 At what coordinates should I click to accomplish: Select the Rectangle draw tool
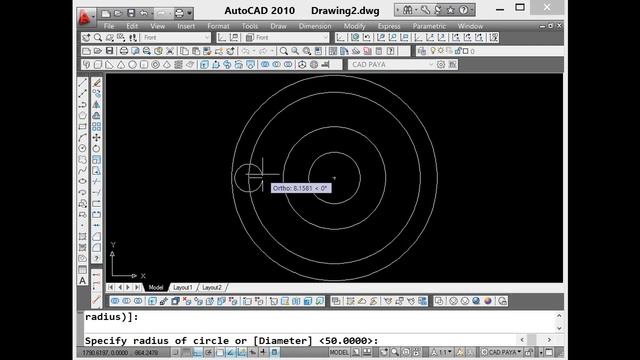tap(82, 127)
